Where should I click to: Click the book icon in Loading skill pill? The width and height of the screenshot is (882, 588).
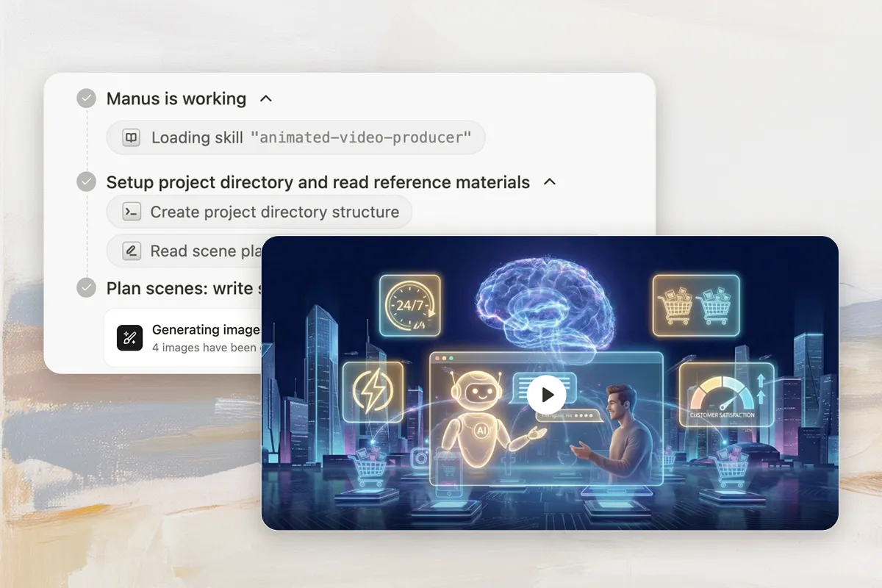131,137
